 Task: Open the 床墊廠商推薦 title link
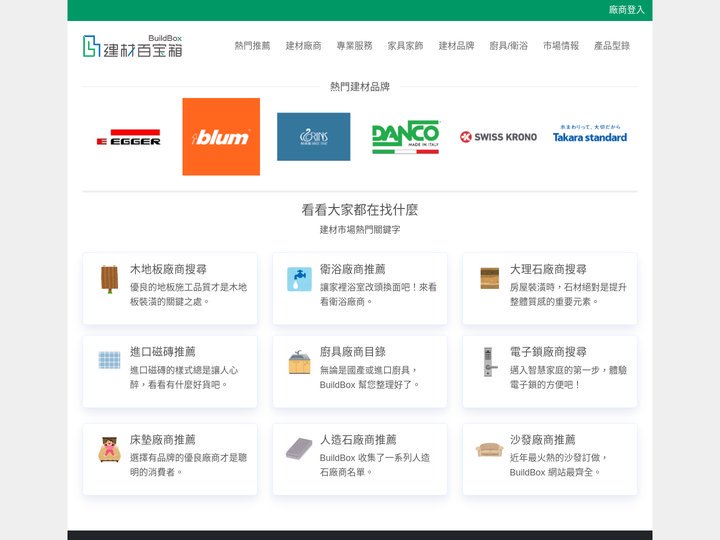pos(163,439)
